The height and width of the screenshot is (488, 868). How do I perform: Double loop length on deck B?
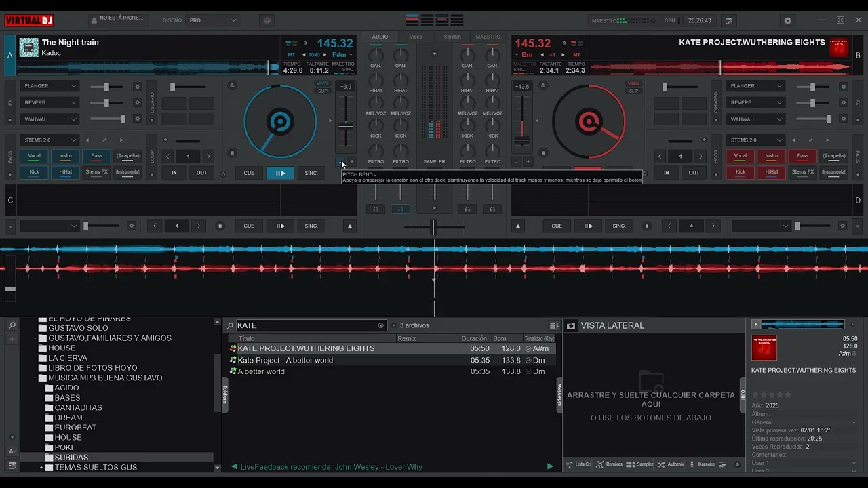tap(701, 156)
